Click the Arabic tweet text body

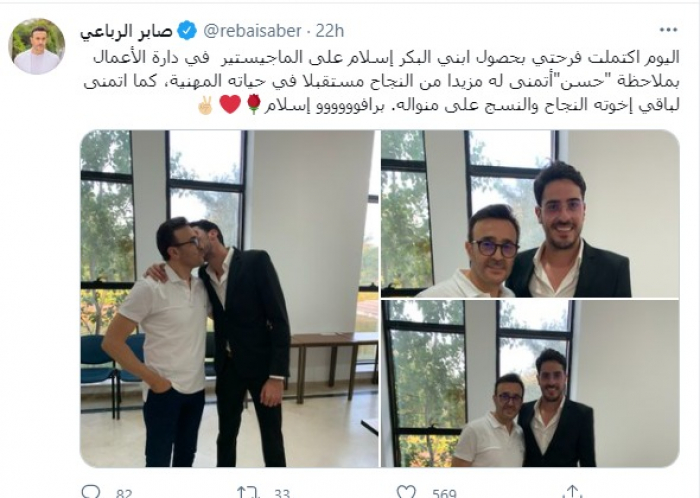(382, 82)
